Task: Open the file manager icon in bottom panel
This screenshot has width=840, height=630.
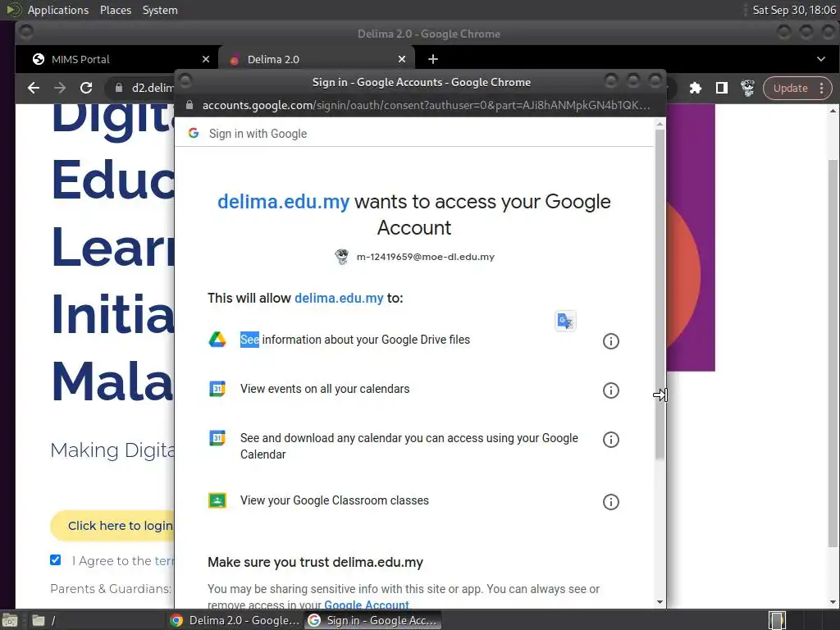Action: [x=38, y=620]
